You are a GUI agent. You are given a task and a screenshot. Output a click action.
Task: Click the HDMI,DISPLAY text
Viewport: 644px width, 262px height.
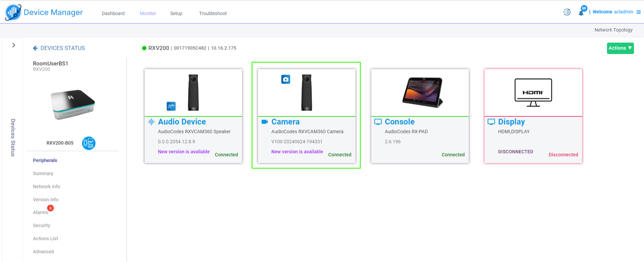click(514, 131)
